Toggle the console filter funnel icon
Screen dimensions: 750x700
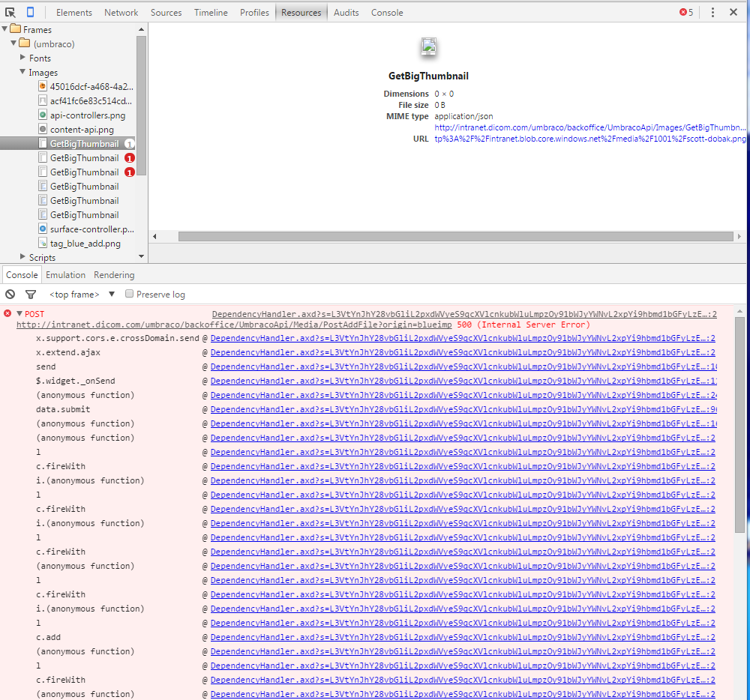[31, 295]
